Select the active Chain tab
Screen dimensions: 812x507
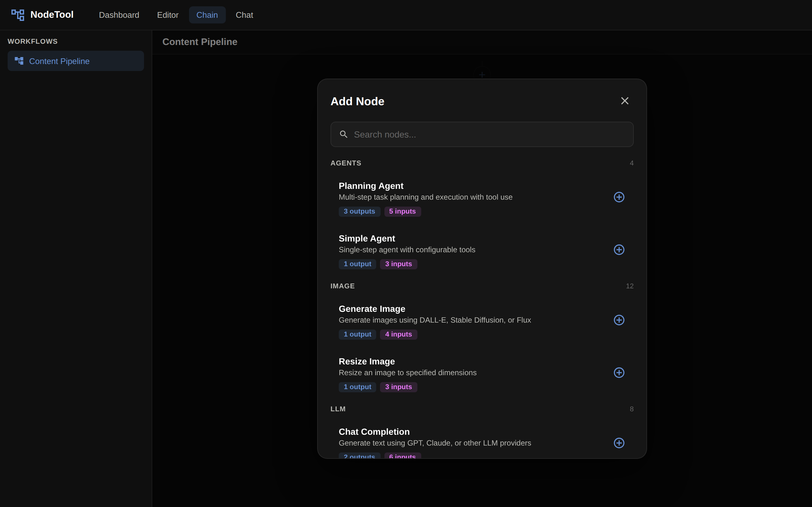(207, 15)
